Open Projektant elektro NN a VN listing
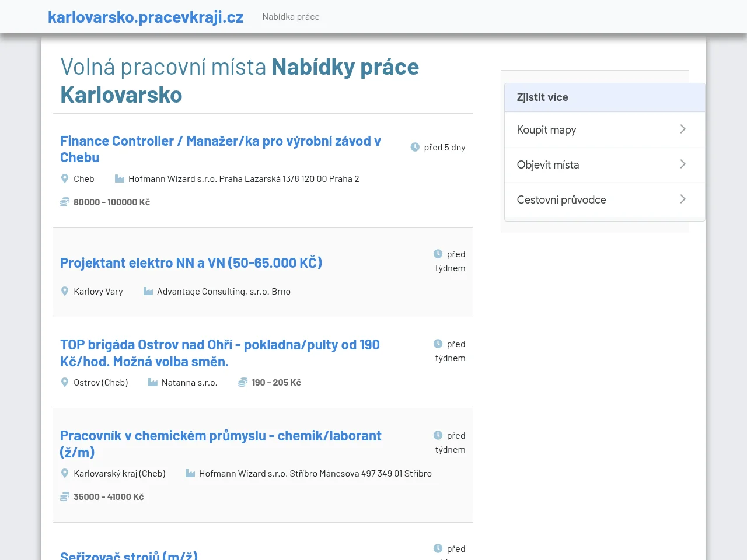The height and width of the screenshot is (560, 747). 191,263
